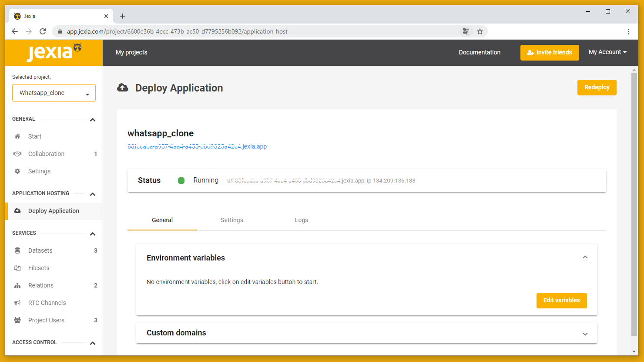Viewport: 644px width, 362px height.
Task: Open Filesets in the sidebar
Action: click(x=39, y=268)
